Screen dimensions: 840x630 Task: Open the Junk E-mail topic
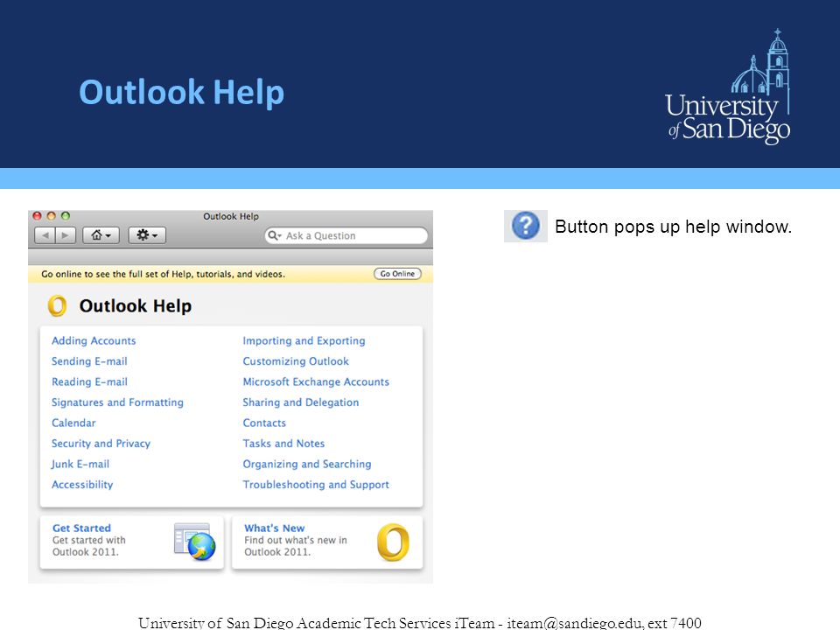(80, 464)
